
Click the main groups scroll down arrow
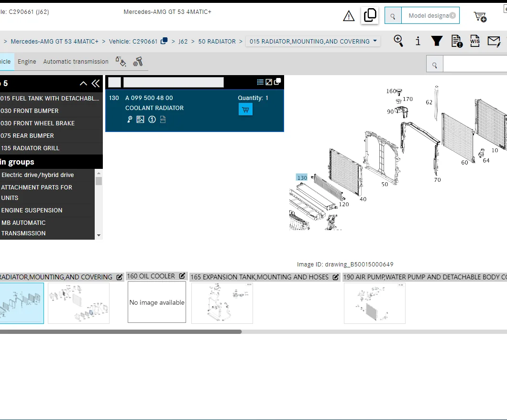pos(99,235)
